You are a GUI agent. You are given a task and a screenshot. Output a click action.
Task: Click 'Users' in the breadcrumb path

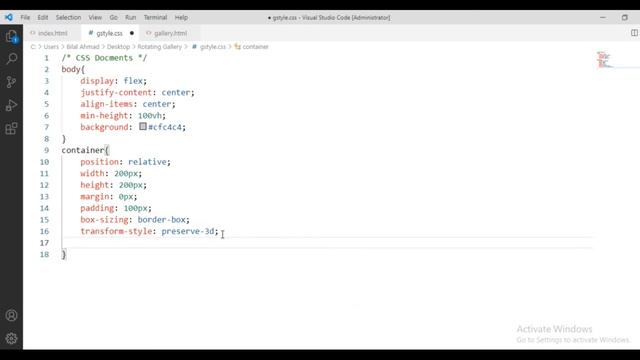[51, 47]
